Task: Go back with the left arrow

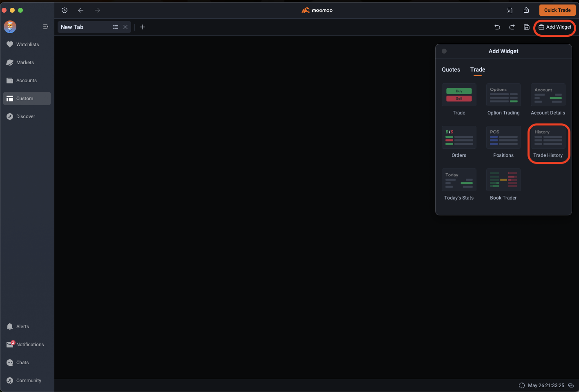Action: 81,10
